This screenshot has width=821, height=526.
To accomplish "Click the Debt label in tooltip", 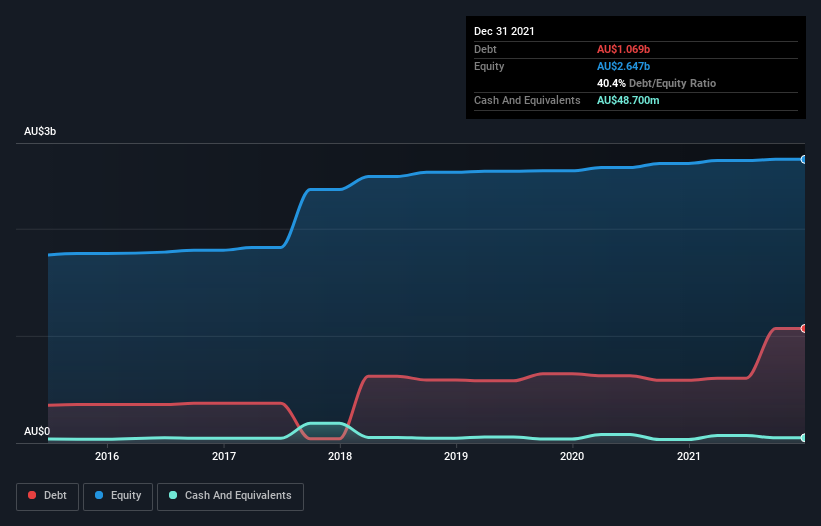I will tap(485, 49).
